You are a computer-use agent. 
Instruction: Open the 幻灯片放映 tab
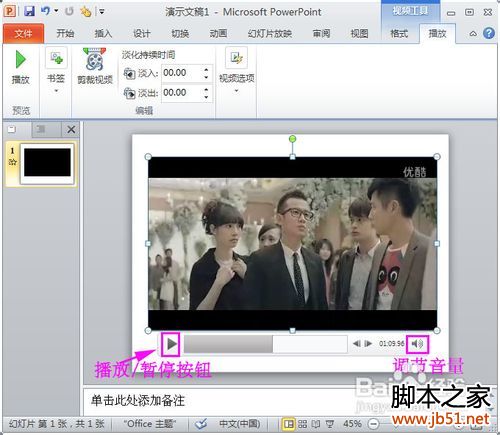pos(270,33)
